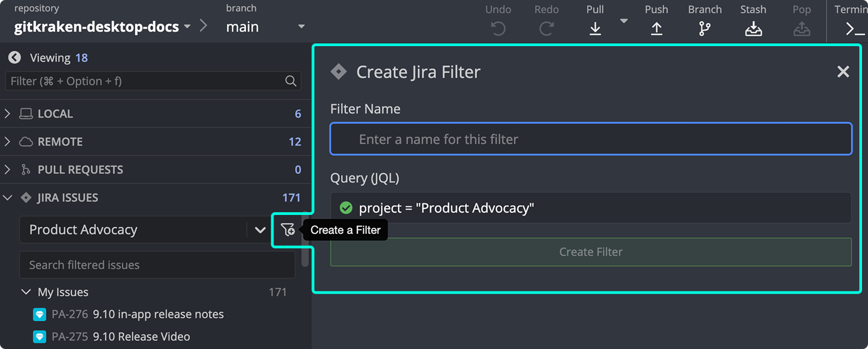Click the Undo toolbar icon
The image size is (868, 349).
tap(498, 28)
